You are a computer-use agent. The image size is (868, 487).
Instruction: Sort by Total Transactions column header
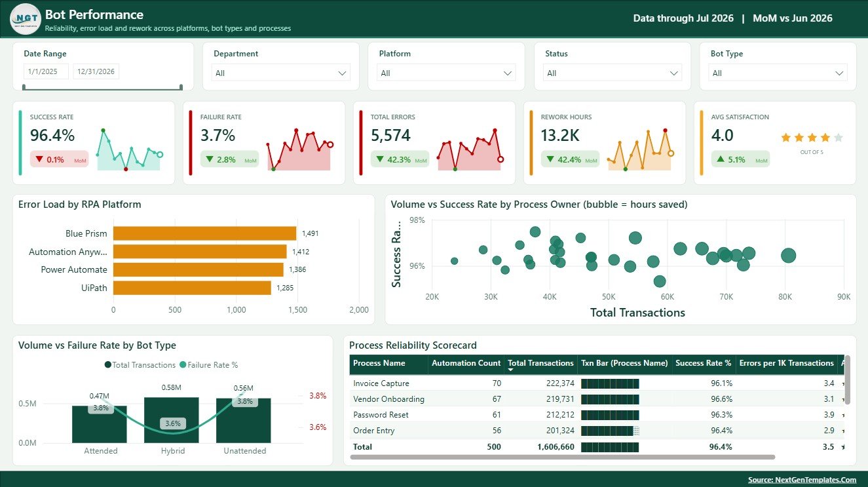click(x=540, y=363)
